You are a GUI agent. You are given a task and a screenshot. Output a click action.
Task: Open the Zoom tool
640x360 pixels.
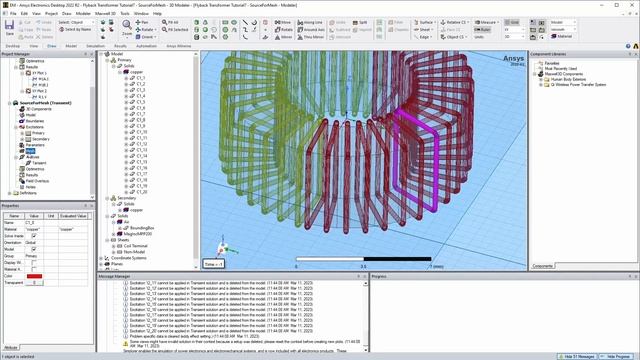[127, 28]
